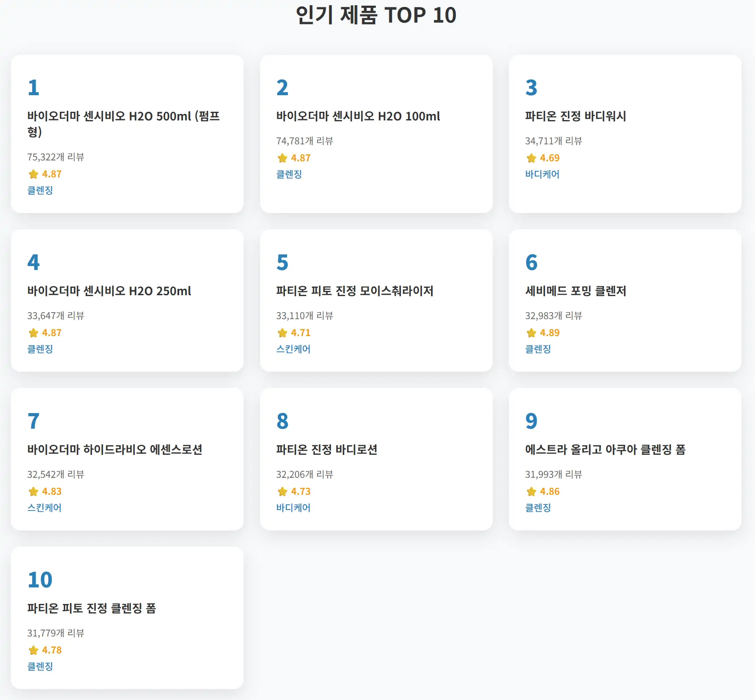Open 파티온 진정 바디로션 product
This screenshot has width=755, height=700.
327,450
